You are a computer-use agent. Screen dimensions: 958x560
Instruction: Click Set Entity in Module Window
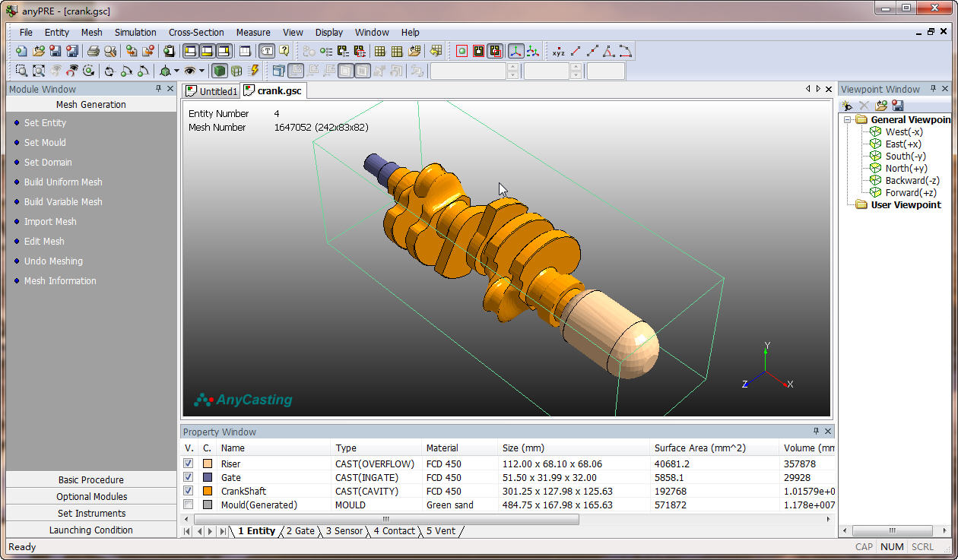[x=45, y=122]
